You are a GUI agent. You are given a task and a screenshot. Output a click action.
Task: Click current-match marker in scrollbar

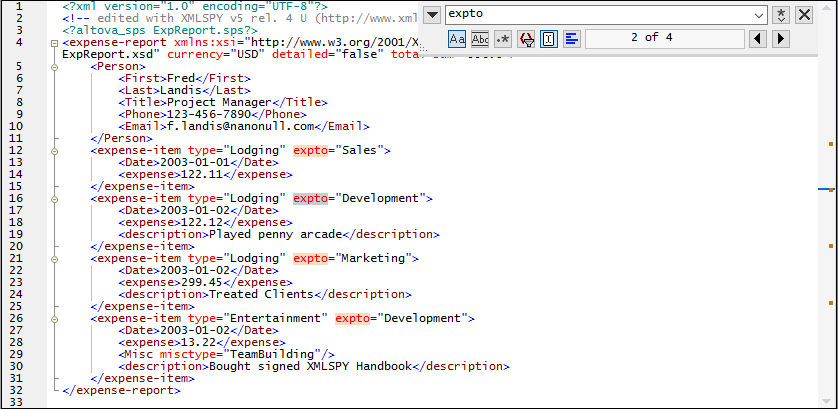(x=831, y=189)
